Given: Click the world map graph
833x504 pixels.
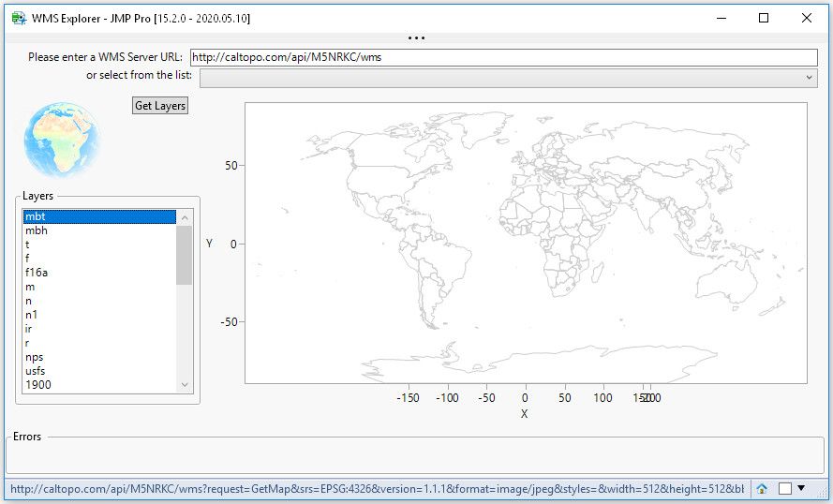Looking at the screenshot, I should 526,244.
